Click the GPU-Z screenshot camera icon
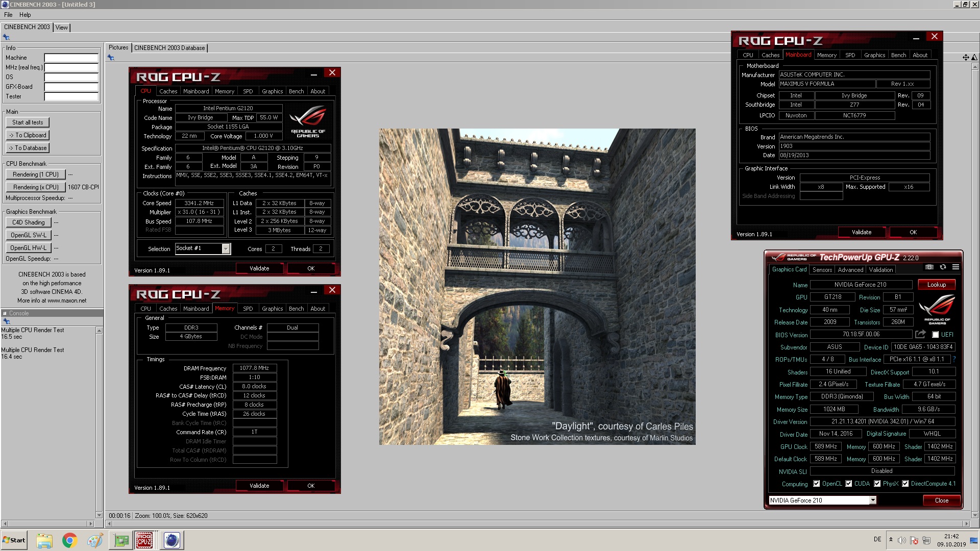Viewport: 980px width, 551px height. (929, 267)
